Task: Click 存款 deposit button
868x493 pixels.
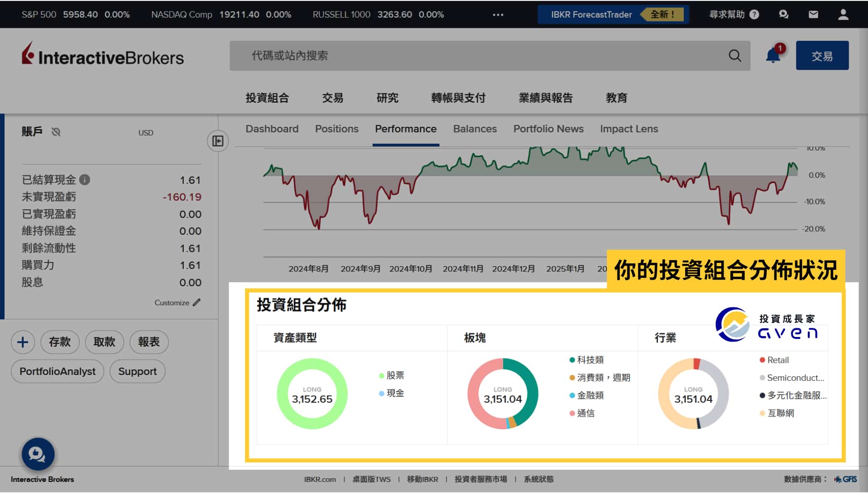Action: [x=60, y=342]
